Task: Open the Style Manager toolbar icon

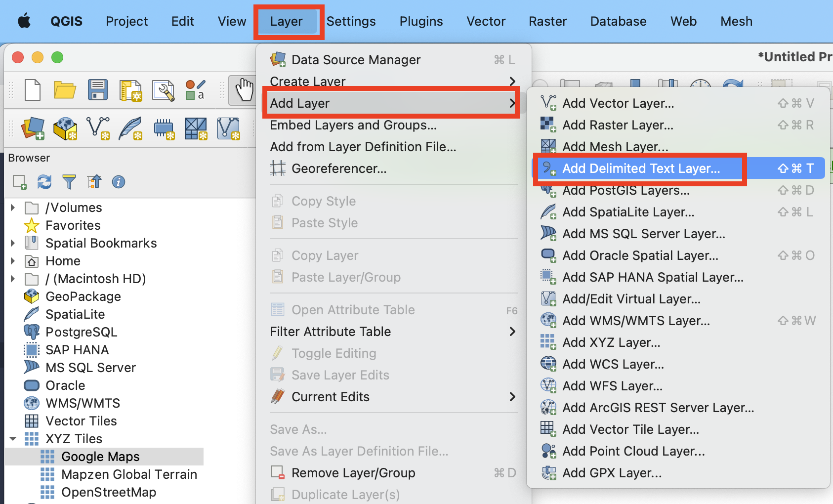Action: click(x=195, y=90)
